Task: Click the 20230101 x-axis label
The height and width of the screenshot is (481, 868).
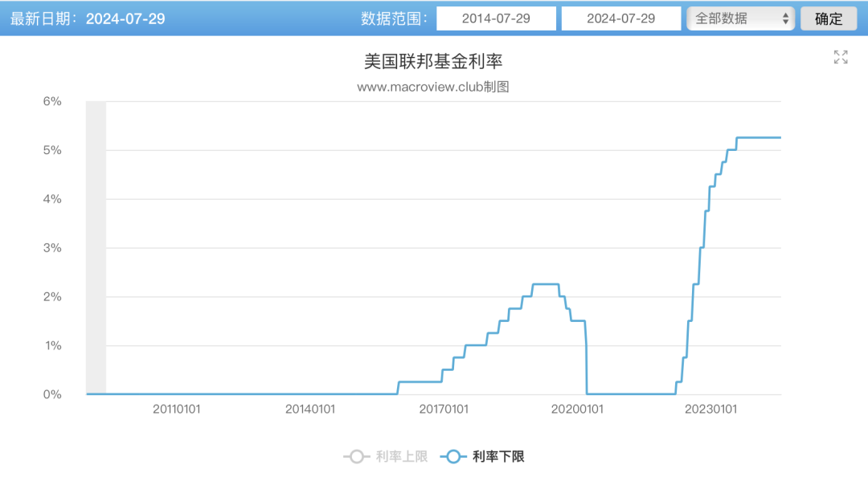Action: click(x=710, y=409)
